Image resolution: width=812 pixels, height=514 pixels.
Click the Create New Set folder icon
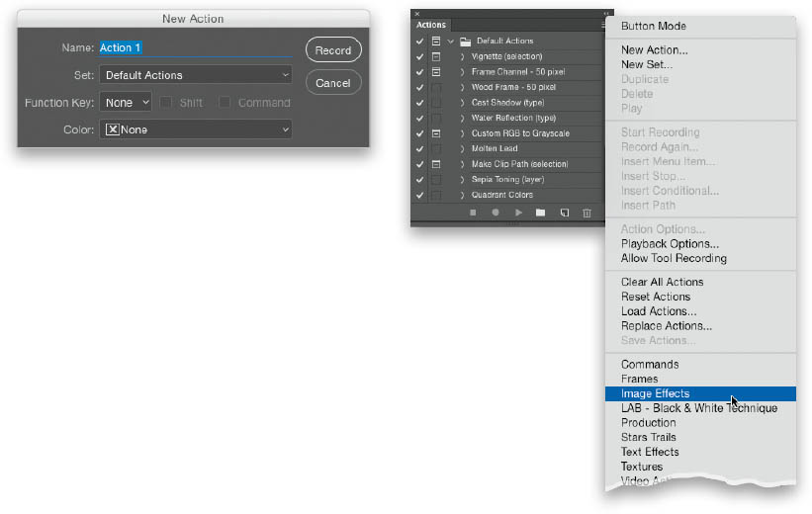[x=540, y=213]
